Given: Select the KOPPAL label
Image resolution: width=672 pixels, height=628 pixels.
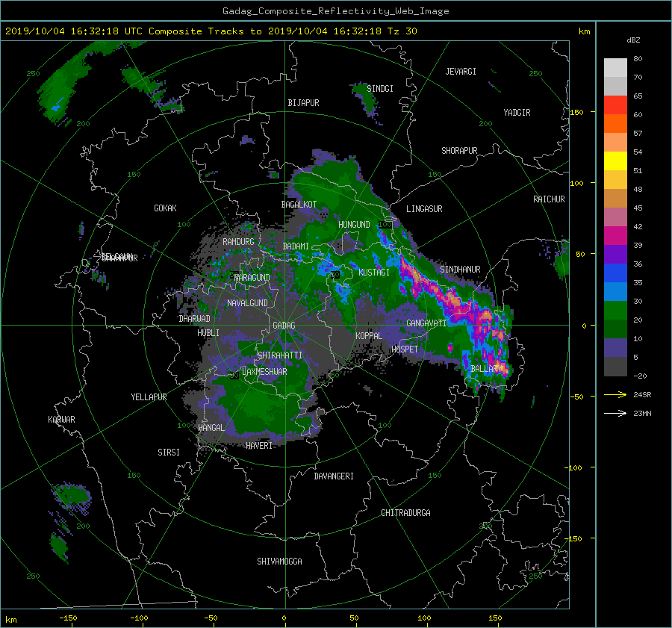Looking at the screenshot, I should [x=369, y=336].
